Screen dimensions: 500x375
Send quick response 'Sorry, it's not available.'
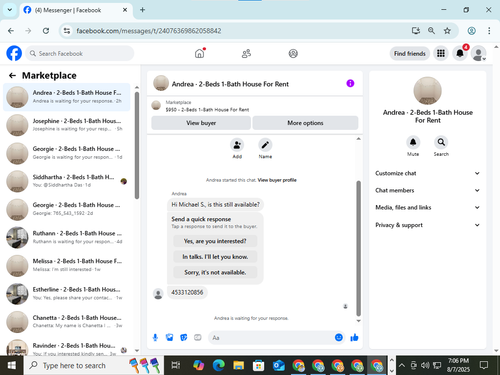215,272
